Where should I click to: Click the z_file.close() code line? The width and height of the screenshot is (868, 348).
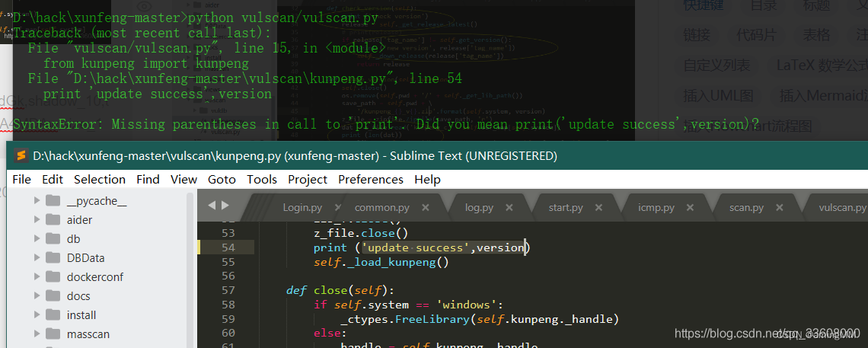360,233
